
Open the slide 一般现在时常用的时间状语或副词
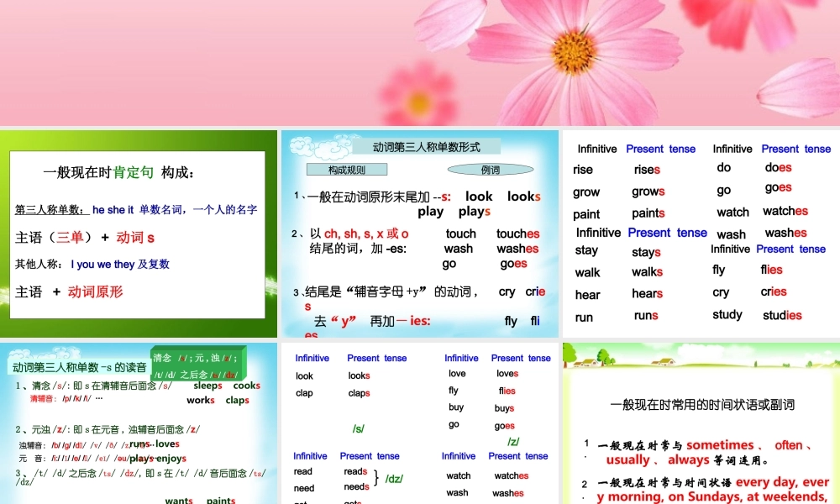click(x=701, y=423)
